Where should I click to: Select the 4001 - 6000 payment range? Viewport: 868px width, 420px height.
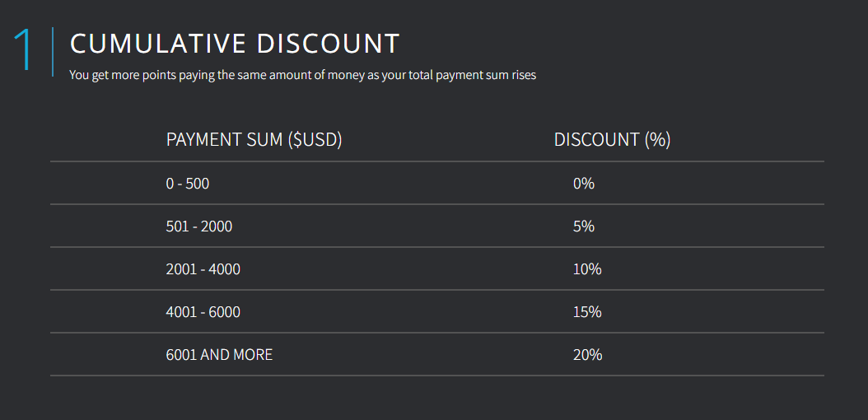[203, 312]
